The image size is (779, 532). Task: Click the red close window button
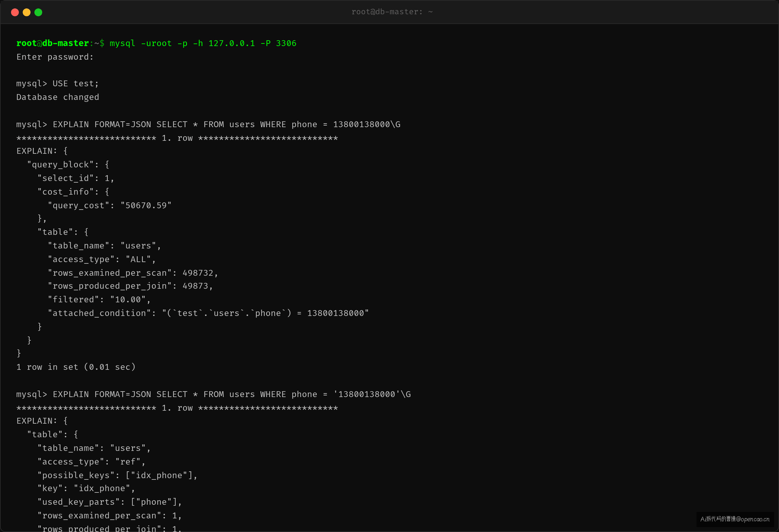point(15,12)
